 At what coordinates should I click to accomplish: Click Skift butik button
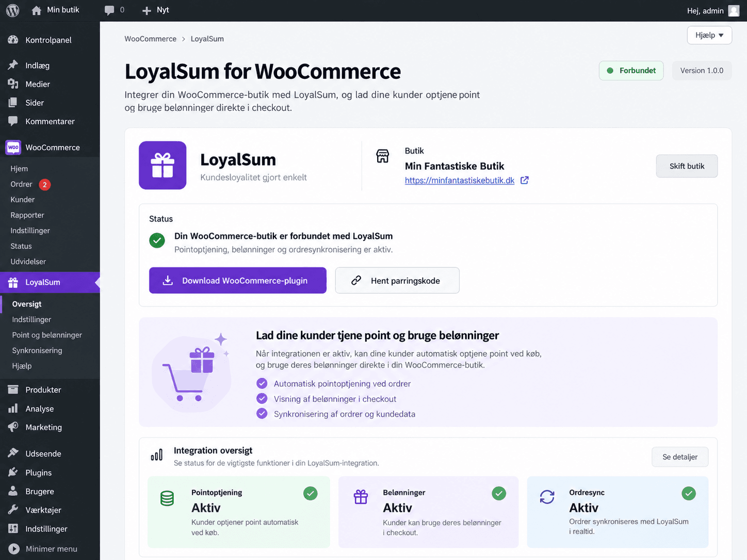pyautogui.click(x=687, y=166)
